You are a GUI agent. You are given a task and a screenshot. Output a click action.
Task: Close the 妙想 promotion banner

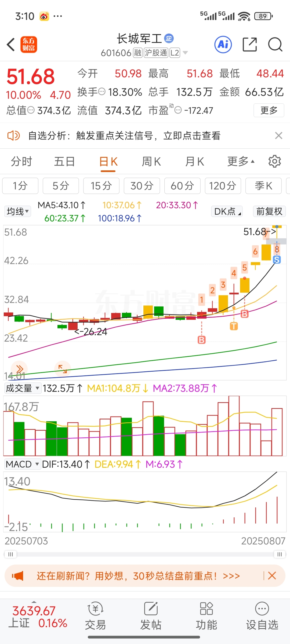pyautogui.click(x=272, y=576)
